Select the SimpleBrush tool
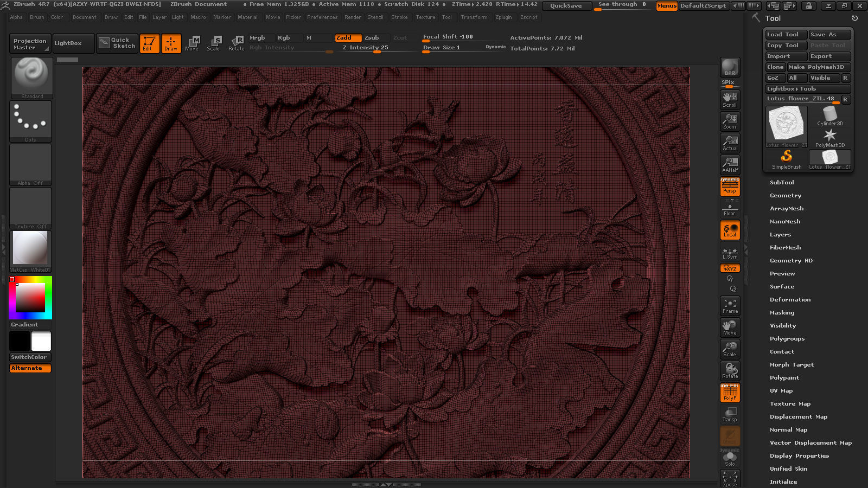Viewport: 868px width, 488px height. 787,159
